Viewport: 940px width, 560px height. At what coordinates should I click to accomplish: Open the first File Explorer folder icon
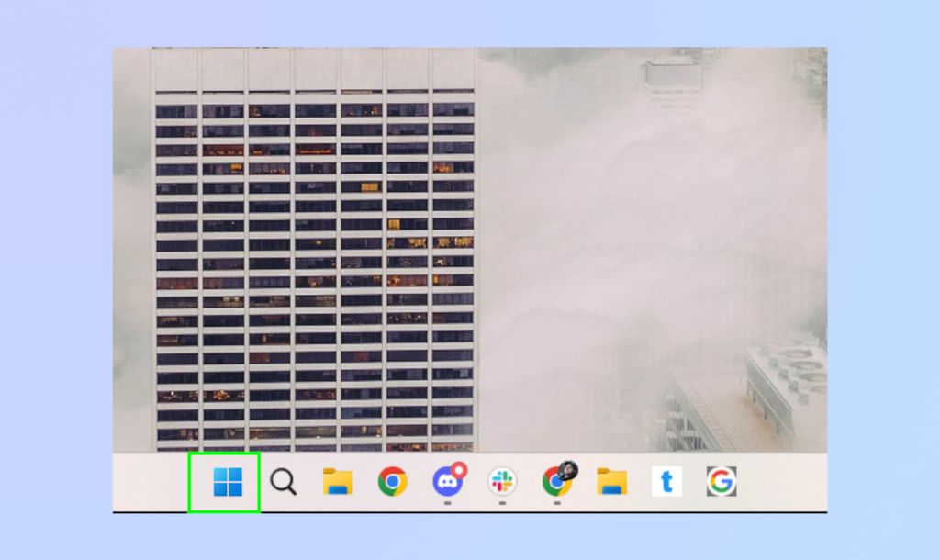tap(340, 482)
